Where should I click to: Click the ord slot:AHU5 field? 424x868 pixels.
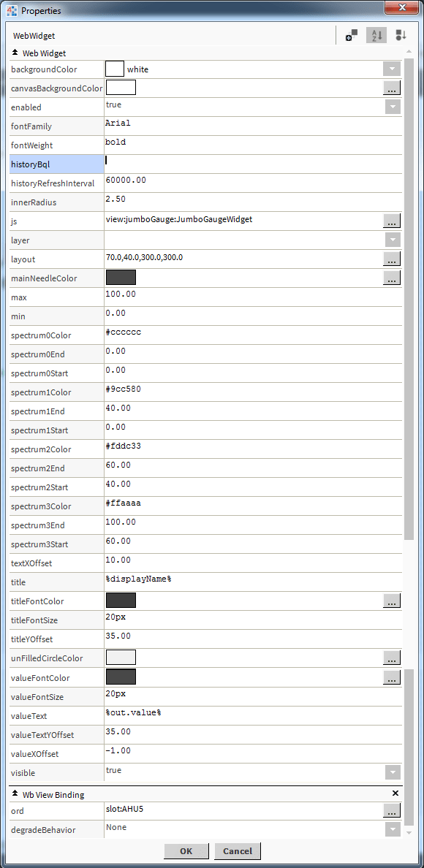pyautogui.click(x=243, y=810)
